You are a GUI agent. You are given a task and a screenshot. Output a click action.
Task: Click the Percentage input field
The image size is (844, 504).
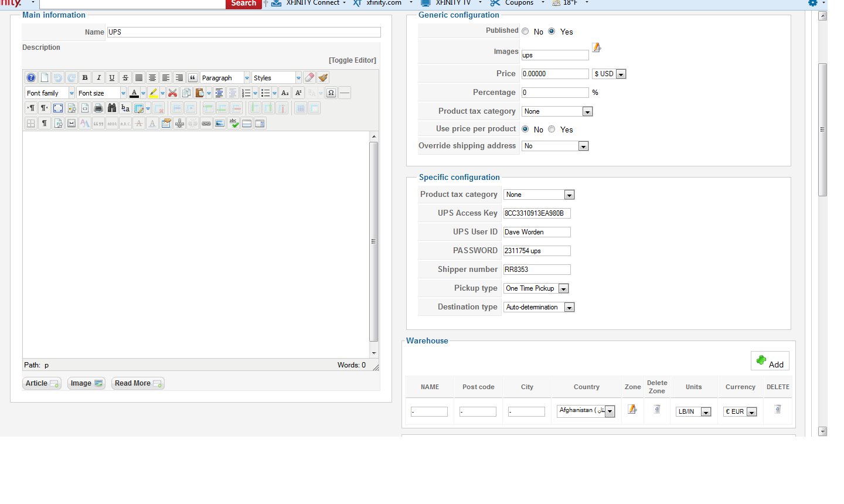tap(555, 93)
